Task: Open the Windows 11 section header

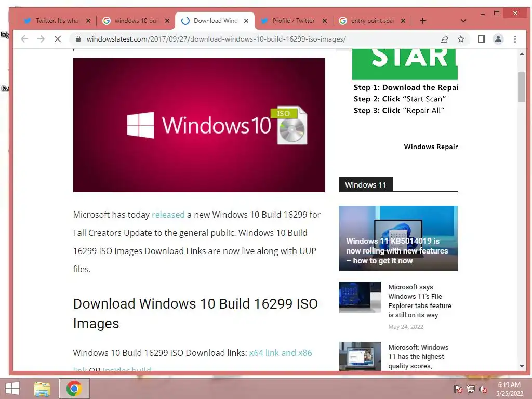Action: click(365, 185)
